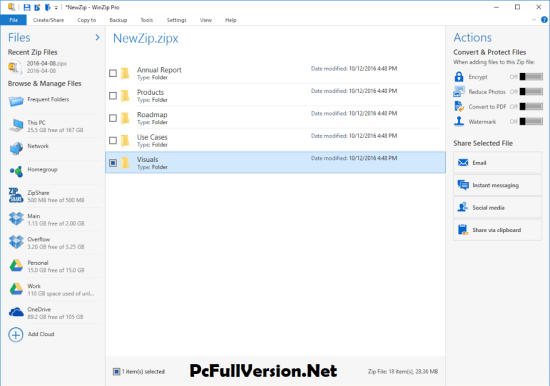The width and height of the screenshot is (550, 386).
Task: Check the Products folder checkbox
Action: tap(113, 96)
